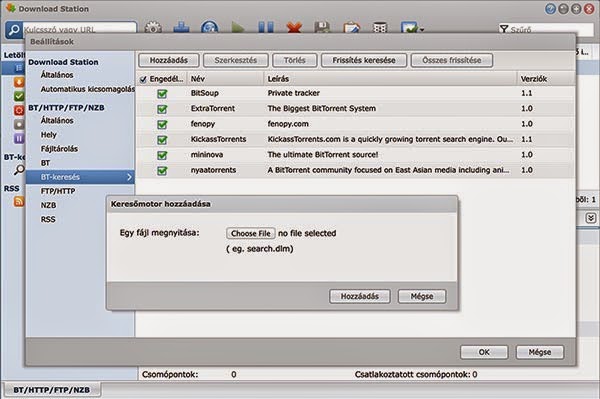Click the chevron on BT-keresés item
The image size is (600, 399).
pyautogui.click(x=129, y=177)
